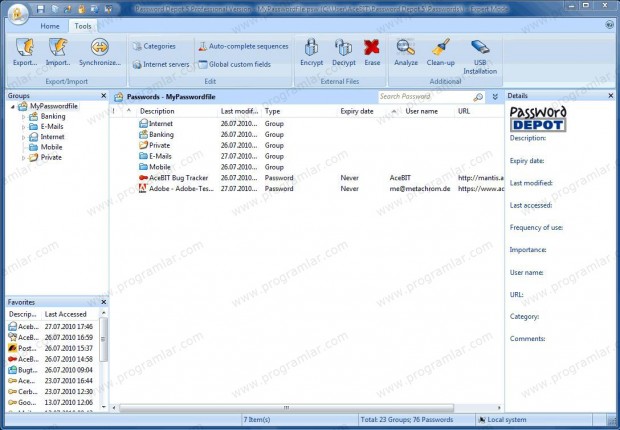This screenshot has width=620, height=430.
Task: Click the Password Depot logo in Details
Action: pos(538,119)
